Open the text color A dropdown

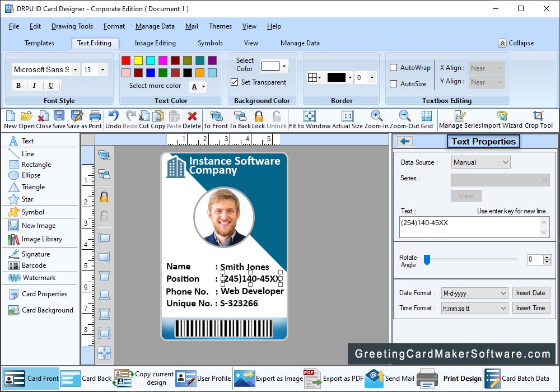[203, 87]
